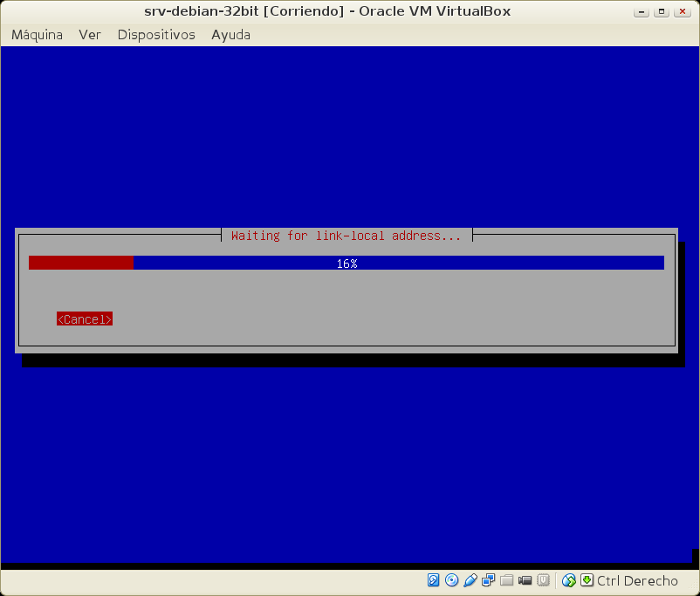The image size is (700, 596).
Task: Click the shared folders status icon
Action: point(506,580)
